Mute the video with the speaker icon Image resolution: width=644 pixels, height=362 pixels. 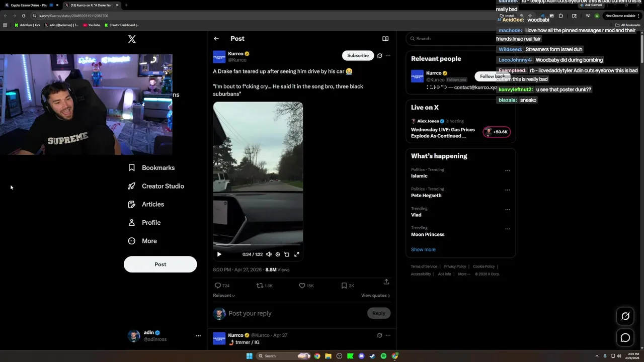(269, 254)
